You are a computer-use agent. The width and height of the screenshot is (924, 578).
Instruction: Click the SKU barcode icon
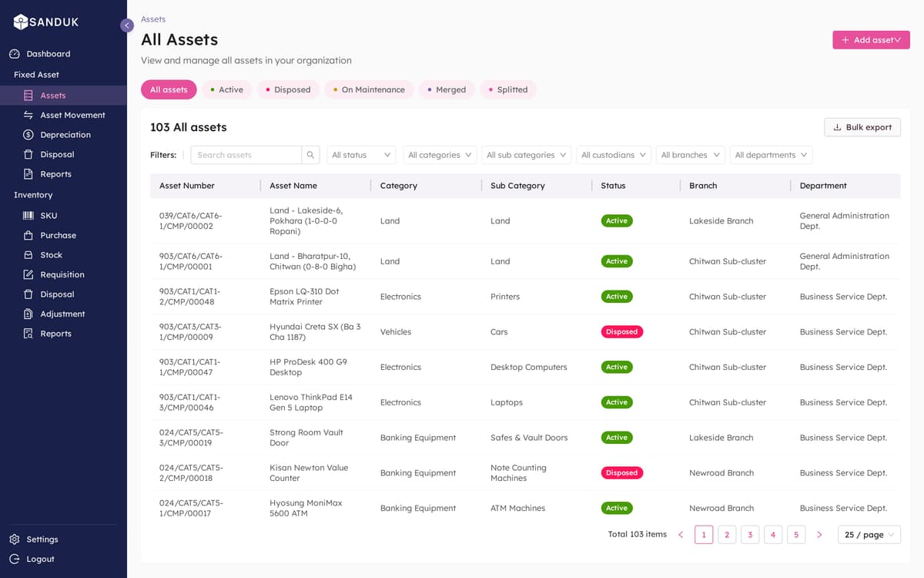point(28,216)
